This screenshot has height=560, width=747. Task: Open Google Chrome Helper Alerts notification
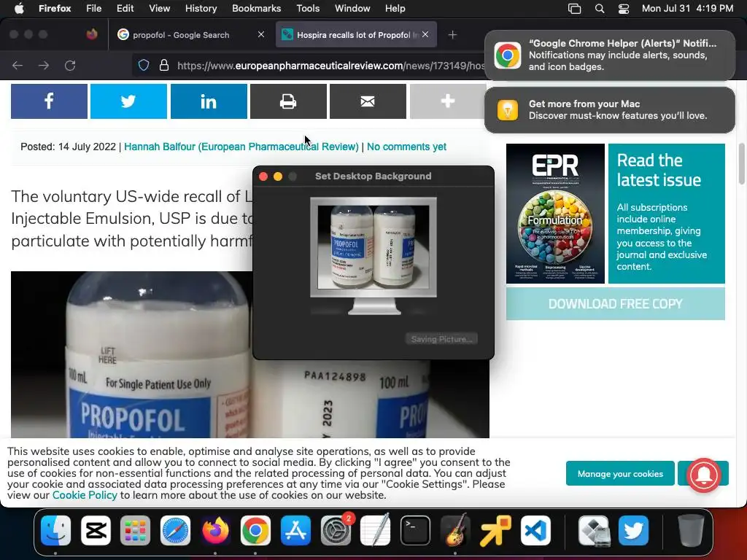pos(610,55)
